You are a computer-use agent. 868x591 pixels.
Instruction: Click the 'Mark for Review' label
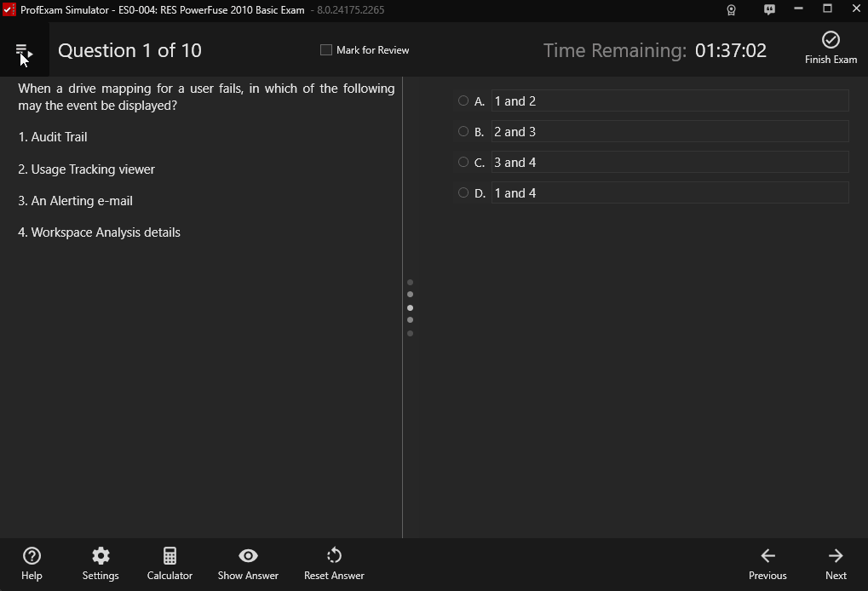pyautogui.click(x=372, y=50)
